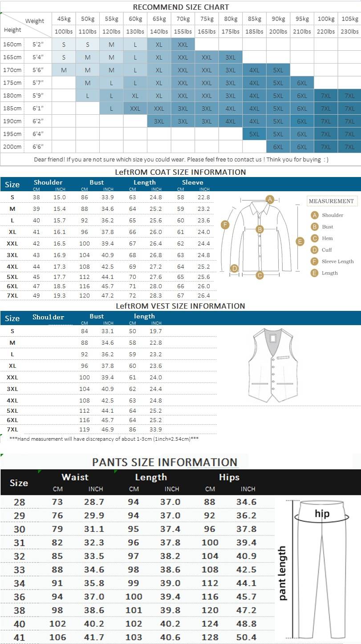361x644 pixels.
Task: Click the 'Dear friend!' contact note
Action: click(181, 159)
